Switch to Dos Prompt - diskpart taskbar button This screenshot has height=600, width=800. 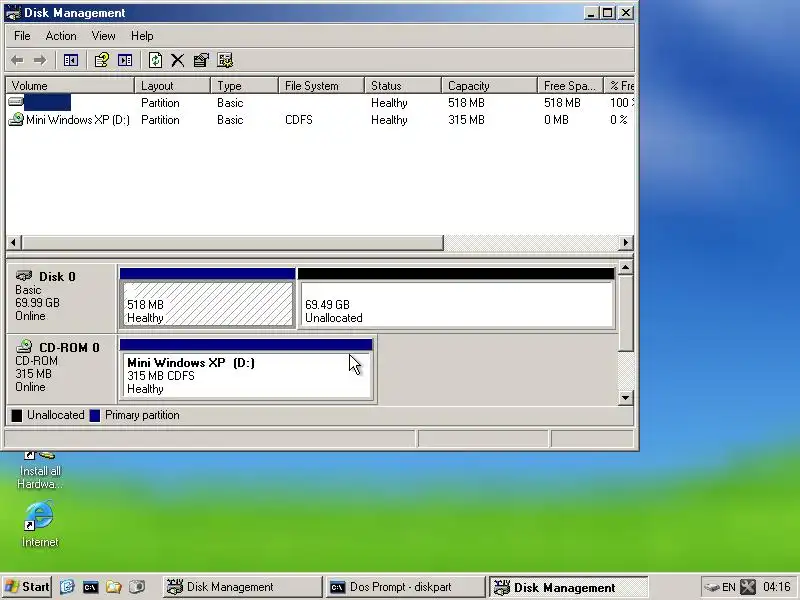coord(405,587)
